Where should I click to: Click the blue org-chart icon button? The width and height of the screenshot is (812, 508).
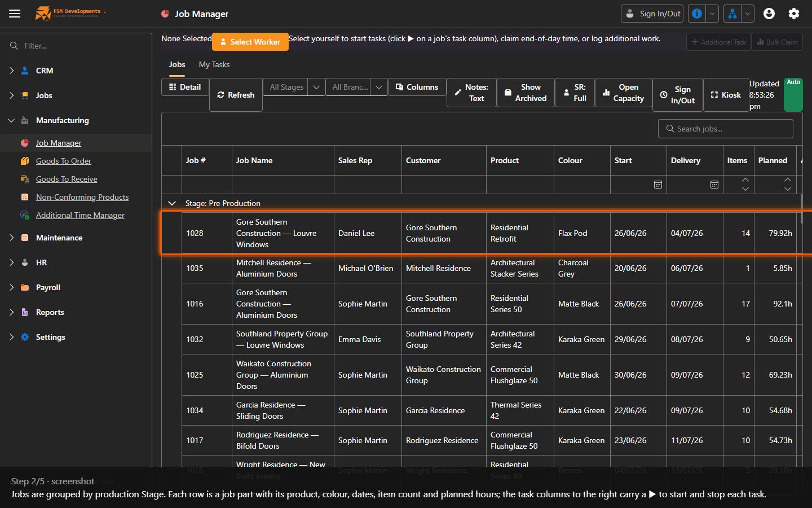pos(732,14)
